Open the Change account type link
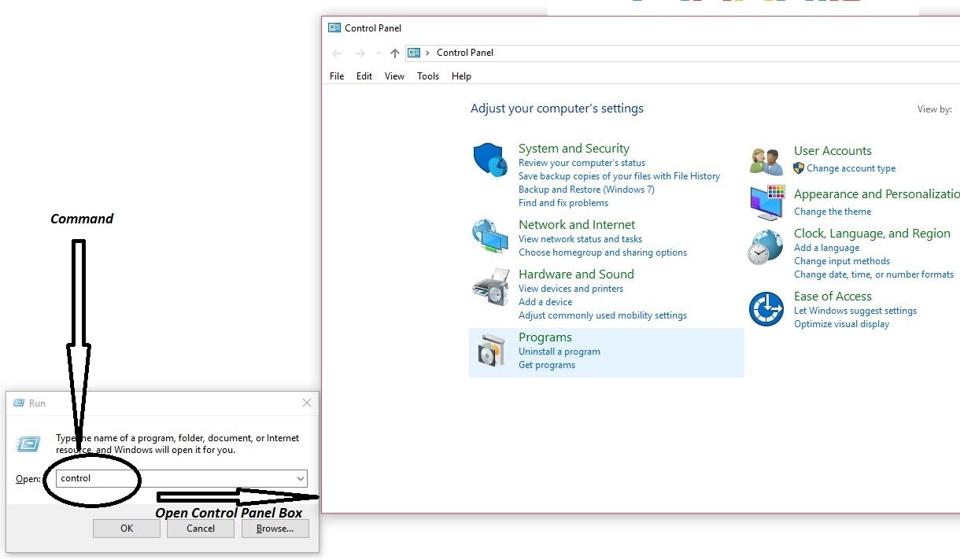 pos(851,168)
